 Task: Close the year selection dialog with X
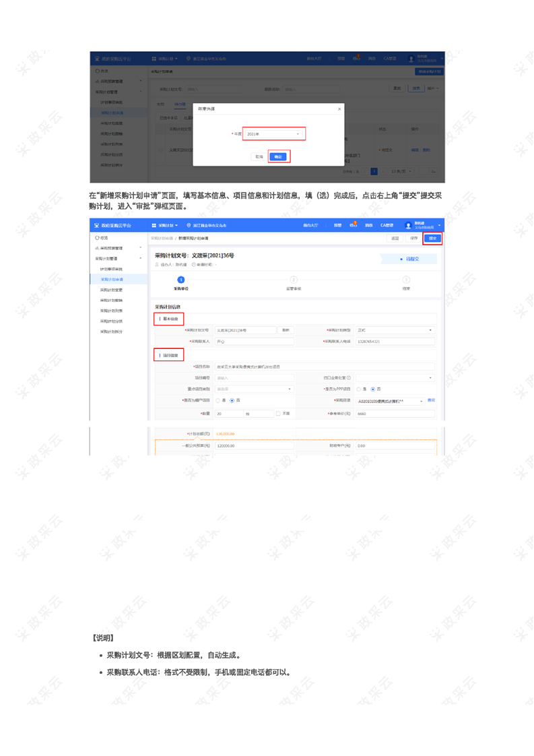[339, 108]
